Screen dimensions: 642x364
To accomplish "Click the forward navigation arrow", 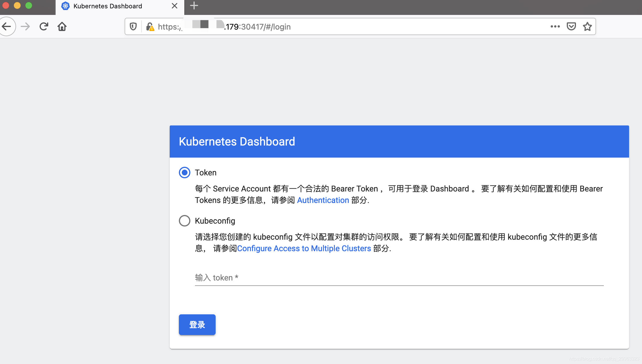I will pyautogui.click(x=25, y=27).
